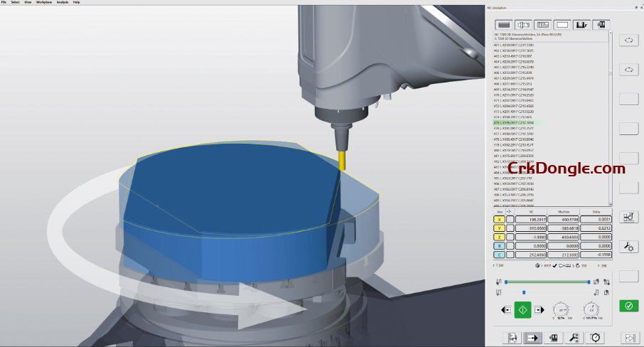Step simulation forward one block
Viewport: 644px width, 347px height.
539,309
